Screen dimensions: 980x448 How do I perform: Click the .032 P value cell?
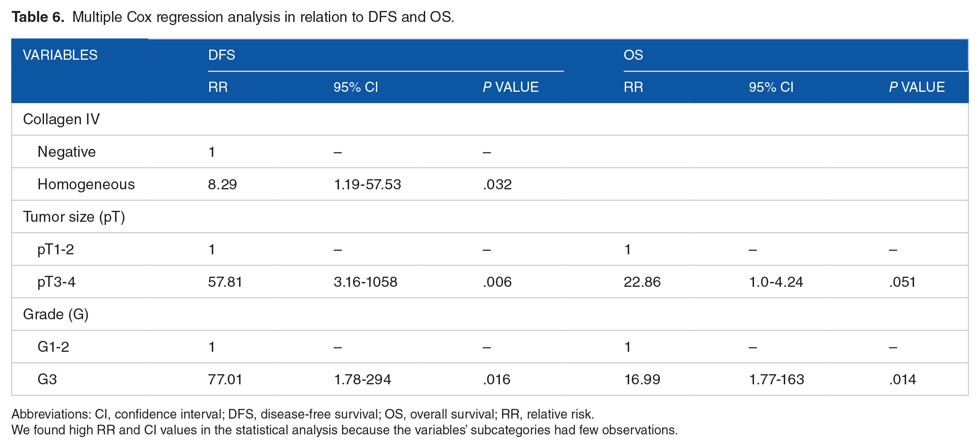(x=497, y=184)
